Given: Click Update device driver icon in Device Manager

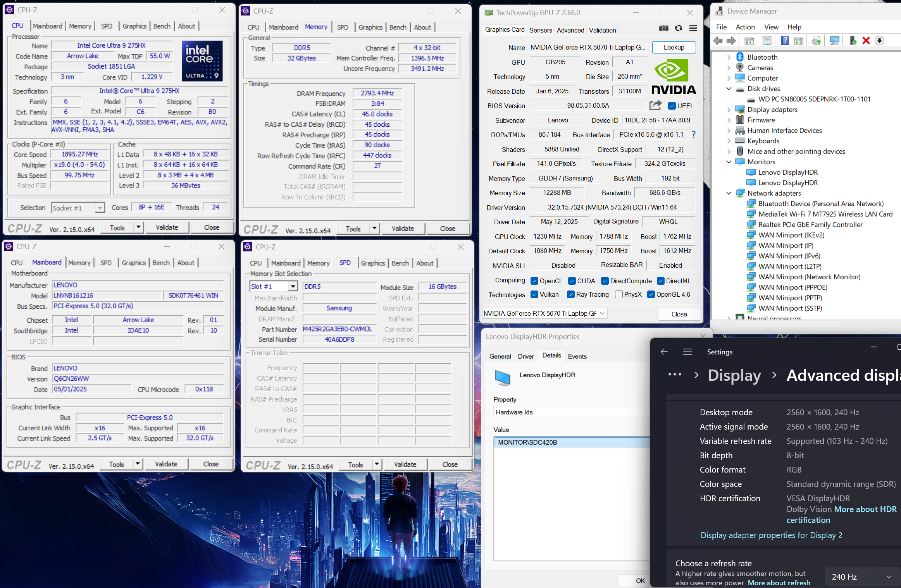Looking at the screenshot, I should 817,41.
